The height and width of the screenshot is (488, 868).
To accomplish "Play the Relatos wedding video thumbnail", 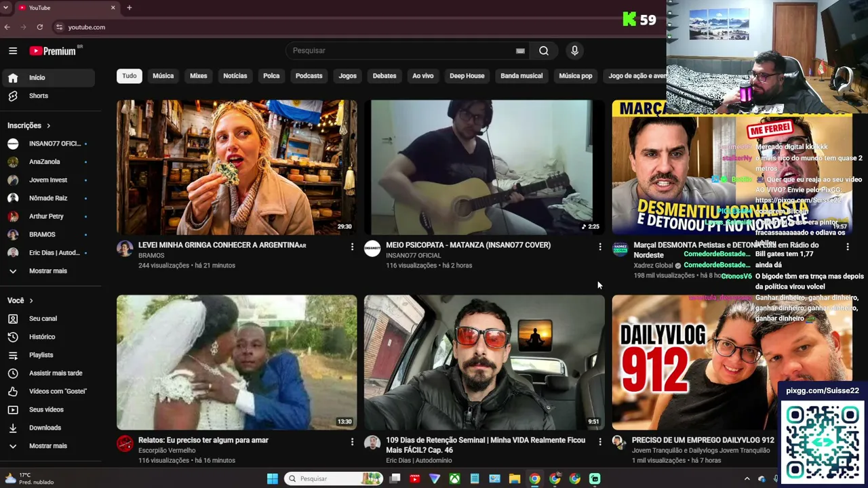I will [237, 363].
